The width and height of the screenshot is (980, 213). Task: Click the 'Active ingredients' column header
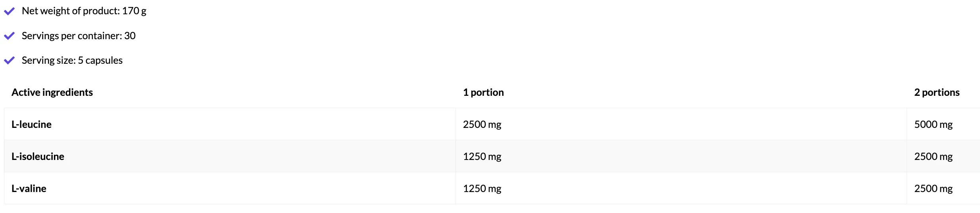point(52,92)
